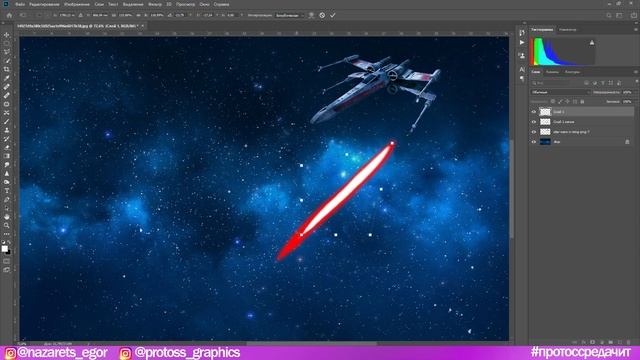
Task: Toggle lock all for layer
Action: 582,102
